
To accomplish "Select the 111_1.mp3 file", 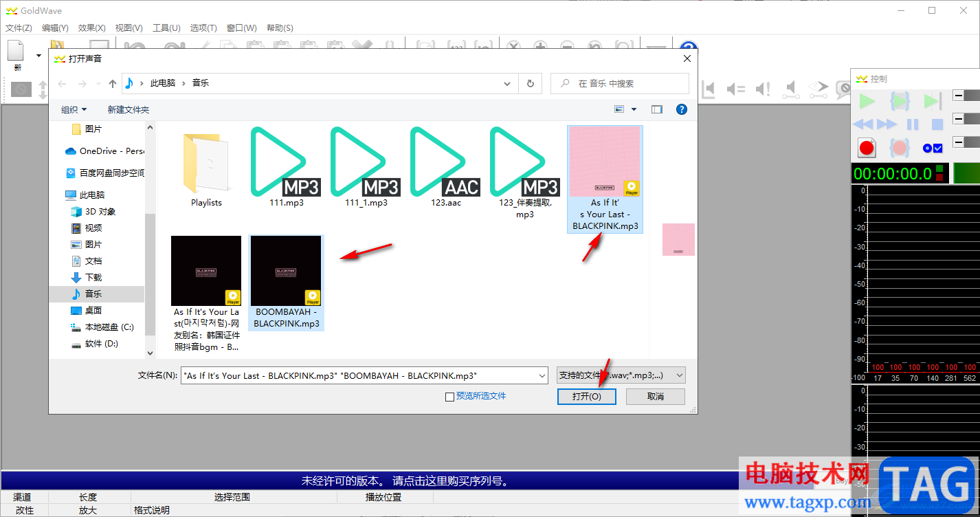I will 366,167.
